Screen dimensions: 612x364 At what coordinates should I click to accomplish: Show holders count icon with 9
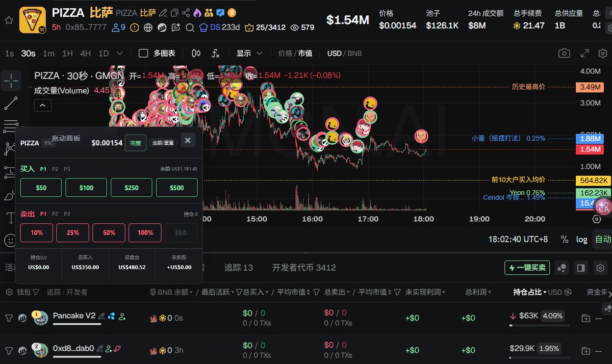[119, 28]
